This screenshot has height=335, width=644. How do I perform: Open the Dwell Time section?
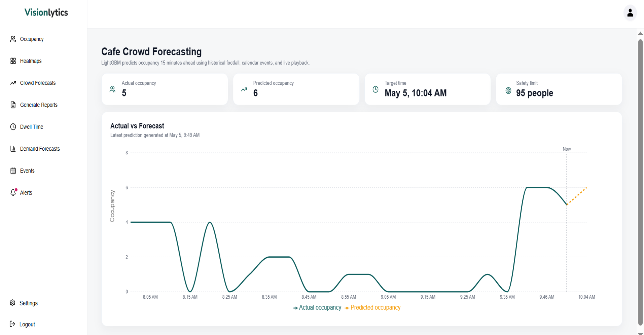32,127
